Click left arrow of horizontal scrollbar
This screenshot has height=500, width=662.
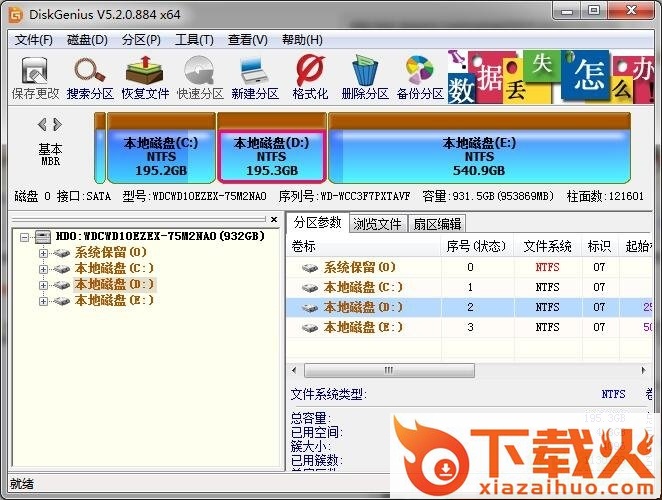294,371
